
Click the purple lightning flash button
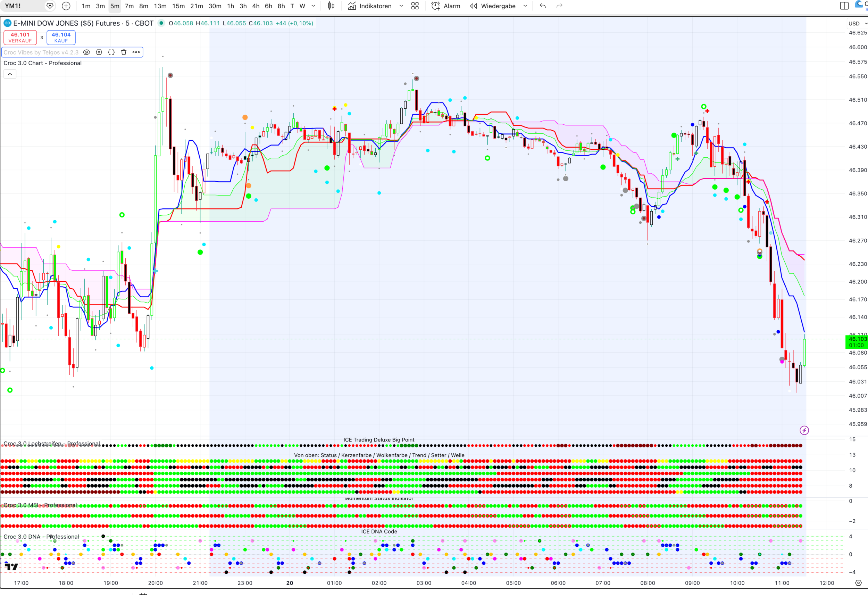coord(804,430)
